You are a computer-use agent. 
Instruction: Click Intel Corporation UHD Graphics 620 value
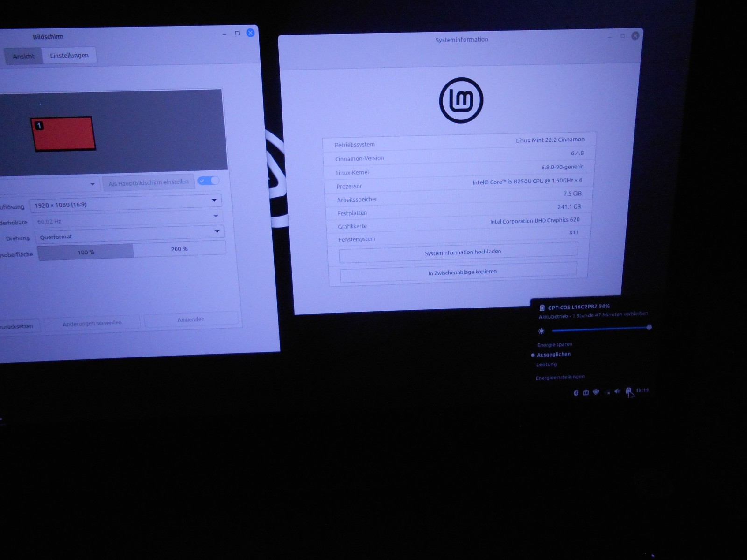click(535, 220)
